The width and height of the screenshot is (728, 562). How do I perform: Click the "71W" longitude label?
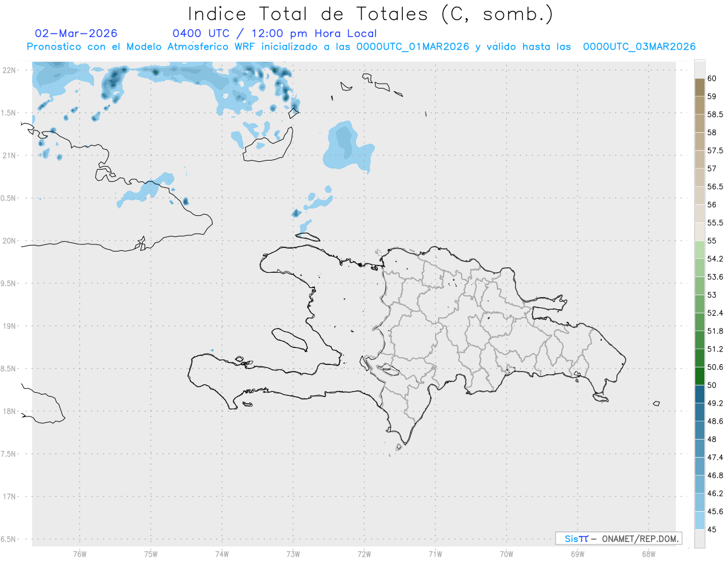pyautogui.click(x=435, y=554)
